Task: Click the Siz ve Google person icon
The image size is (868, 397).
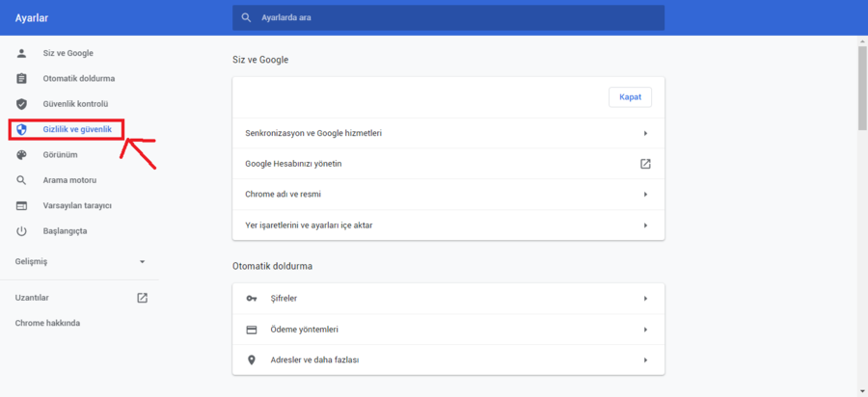Action: click(x=21, y=53)
